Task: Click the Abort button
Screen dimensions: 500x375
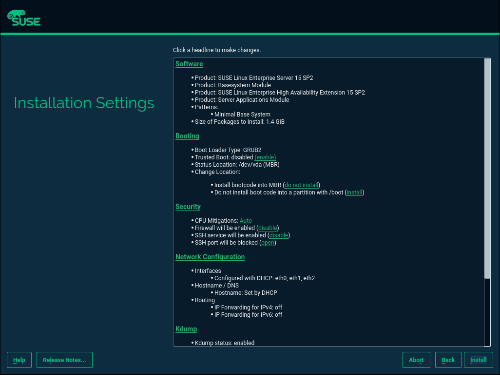Action: [416, 360]
